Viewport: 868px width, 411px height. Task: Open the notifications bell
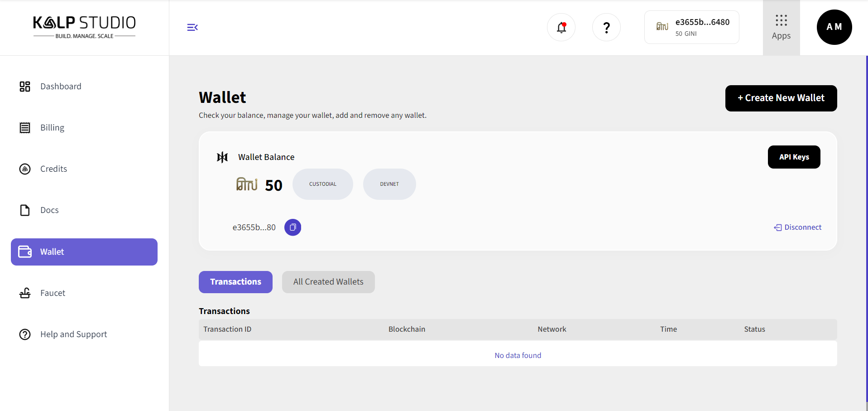(x=561, y=28)
